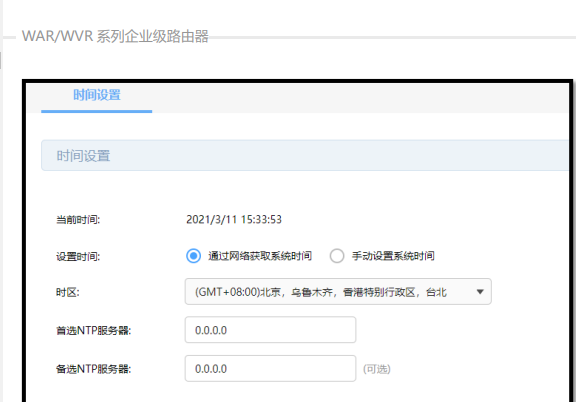Open the 时区 timezone dropdown
Viewport: 576px width, 402px height.
click(338, 292)
